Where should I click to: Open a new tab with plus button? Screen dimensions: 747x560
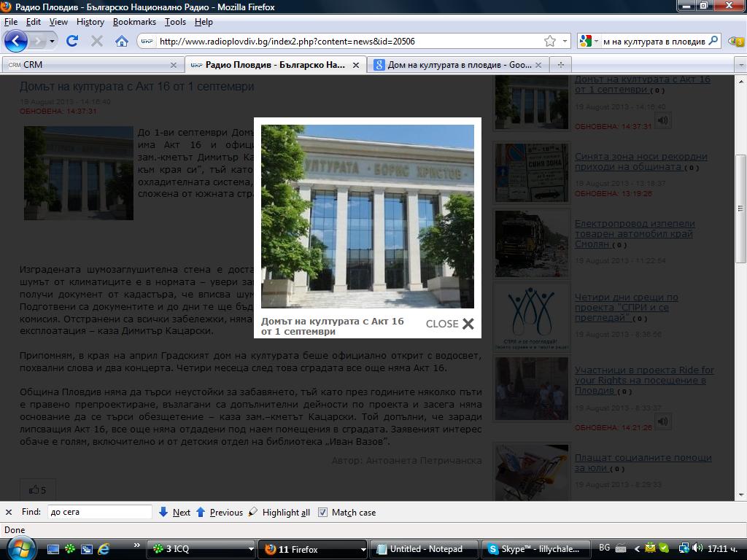click(561, 65)
